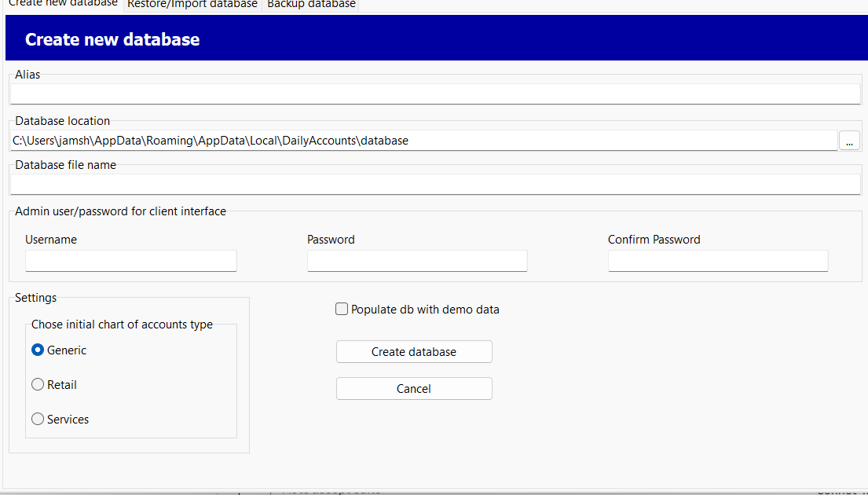Click the Settings group label
Viewport: 868px width, 495px height.
(36, 298)
